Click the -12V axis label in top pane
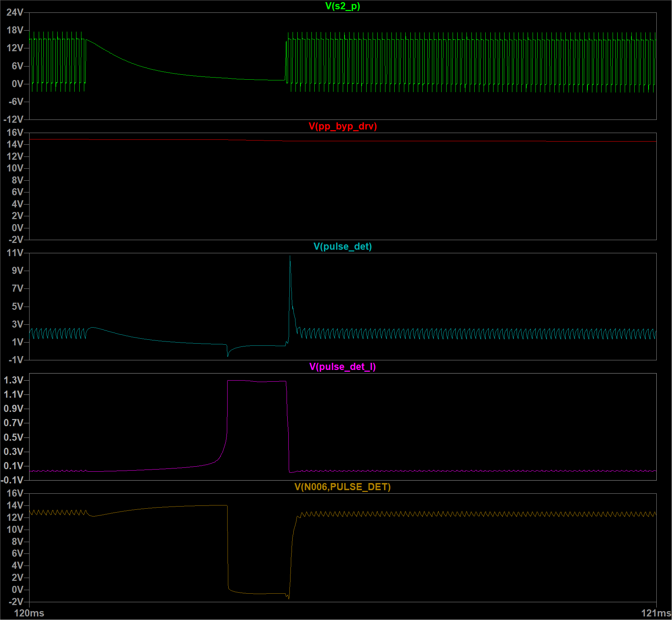 (14, 119)
